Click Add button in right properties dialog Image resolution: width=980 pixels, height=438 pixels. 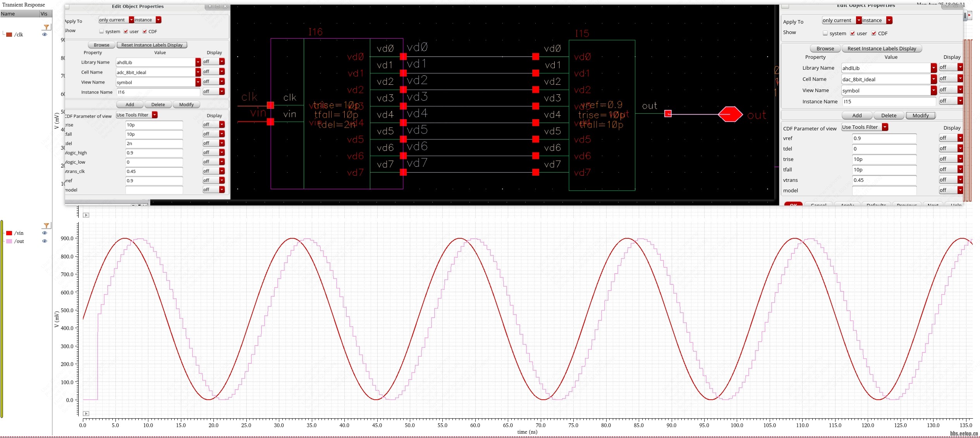pos(857,115)
